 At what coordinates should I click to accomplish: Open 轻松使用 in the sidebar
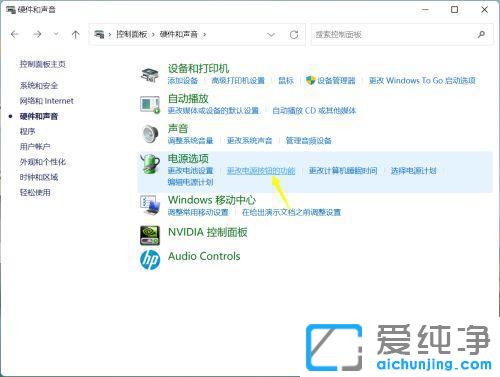point(35,192)
